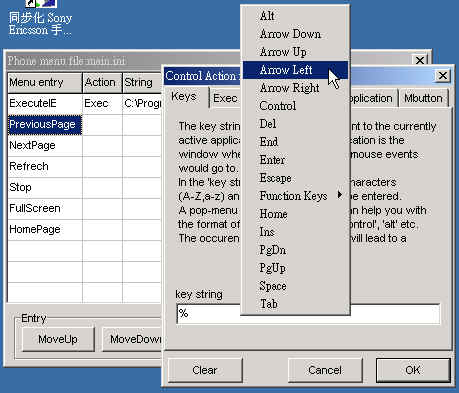
Task: Select the NextPage menu entry
Action: tap(45, 145)
